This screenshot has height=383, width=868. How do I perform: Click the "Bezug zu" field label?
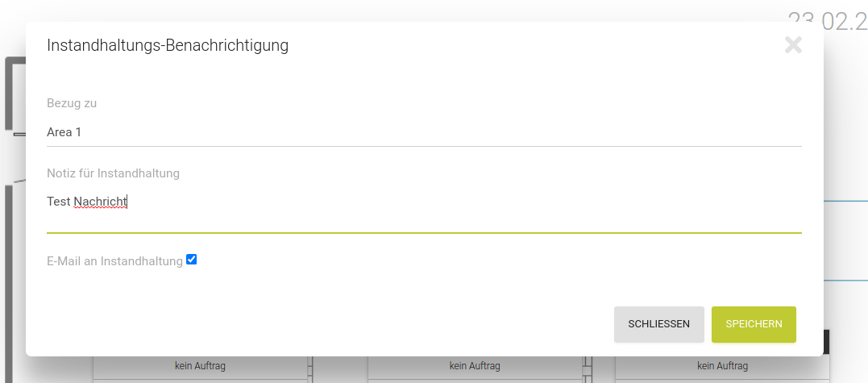(x=72, y=103)
